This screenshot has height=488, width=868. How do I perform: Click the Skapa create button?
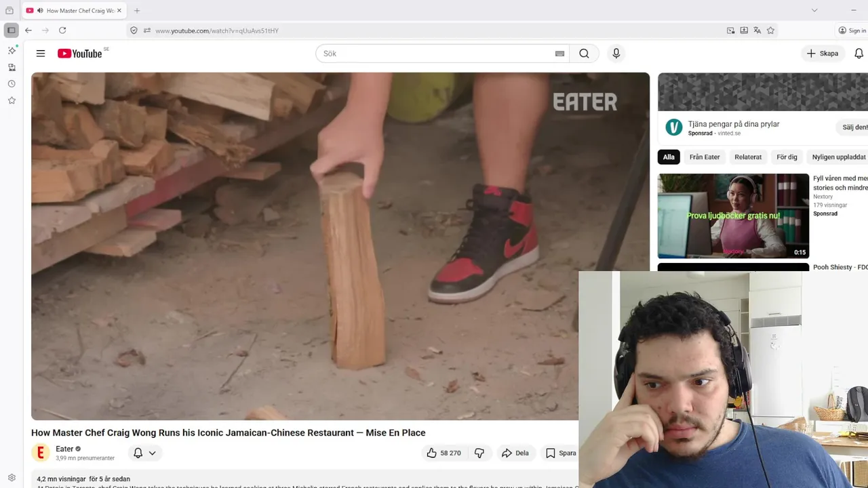[x=823, y=54]
